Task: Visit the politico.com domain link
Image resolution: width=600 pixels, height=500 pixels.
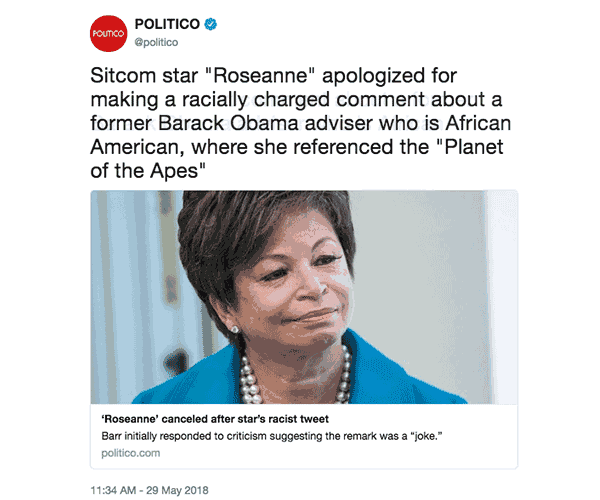Action: pyautogui.click(x=130, y=453)
